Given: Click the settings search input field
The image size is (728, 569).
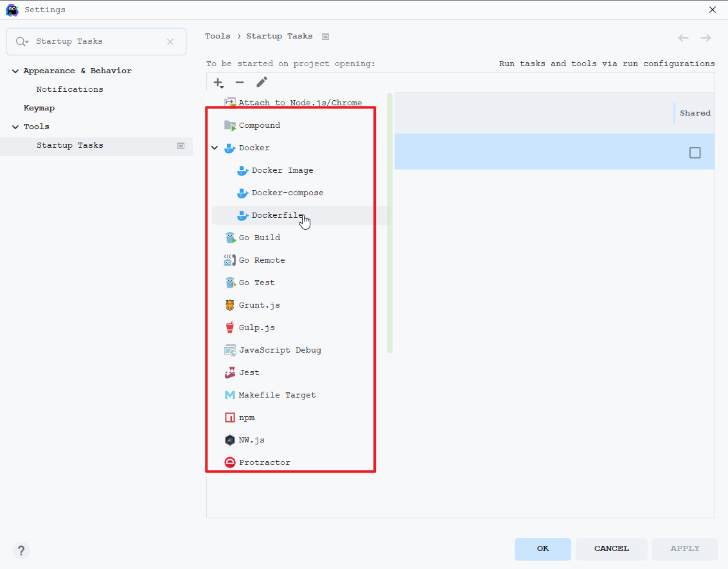Looking at the screenshot, I should (x=96, y=42).
